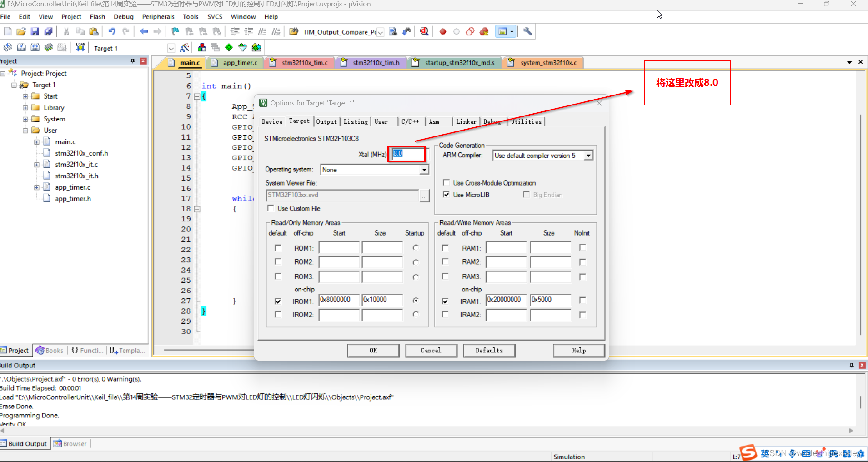Click editor vertical scrollbar
The image size is (868, 462).
tap(860, 225)
